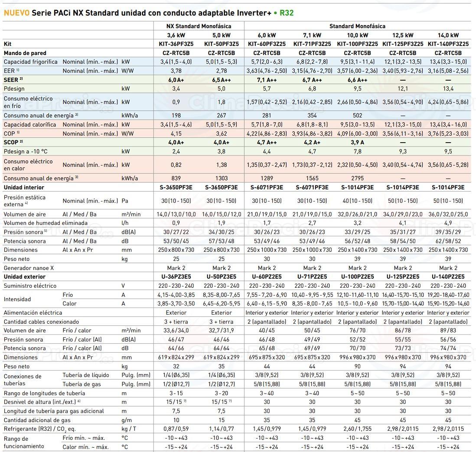Screen dimensions: 476x452
Task: Click indoor sound pressure value '39 / 35 / 29'
Action: (448, 232)
